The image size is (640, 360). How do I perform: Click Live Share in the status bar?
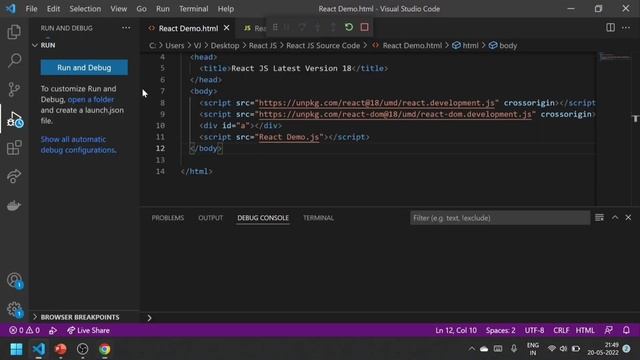[89, 330]
